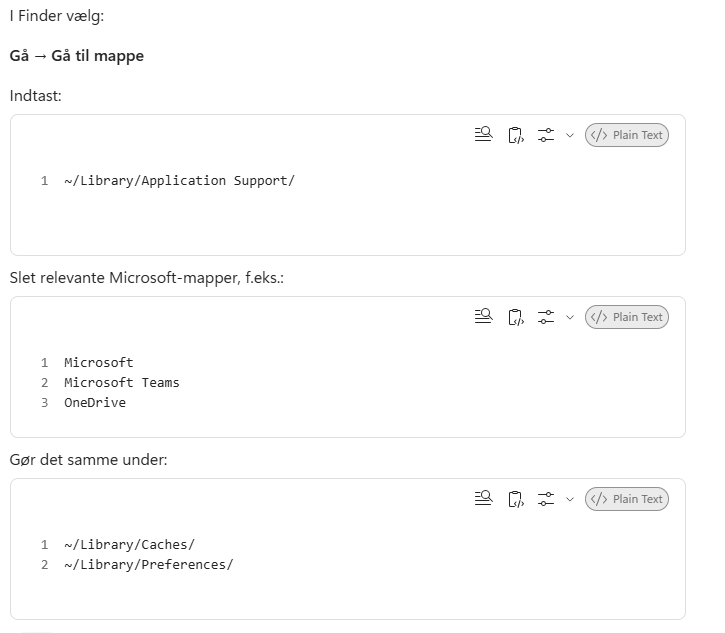725x633 pixels.
Task: Open settings sliders in the Application Support block
Action: coord(546,135)
